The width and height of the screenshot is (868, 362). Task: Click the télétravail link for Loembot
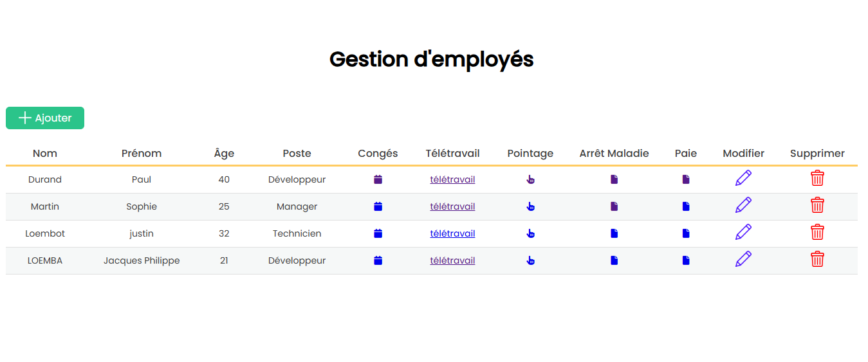tap(452, 233)
